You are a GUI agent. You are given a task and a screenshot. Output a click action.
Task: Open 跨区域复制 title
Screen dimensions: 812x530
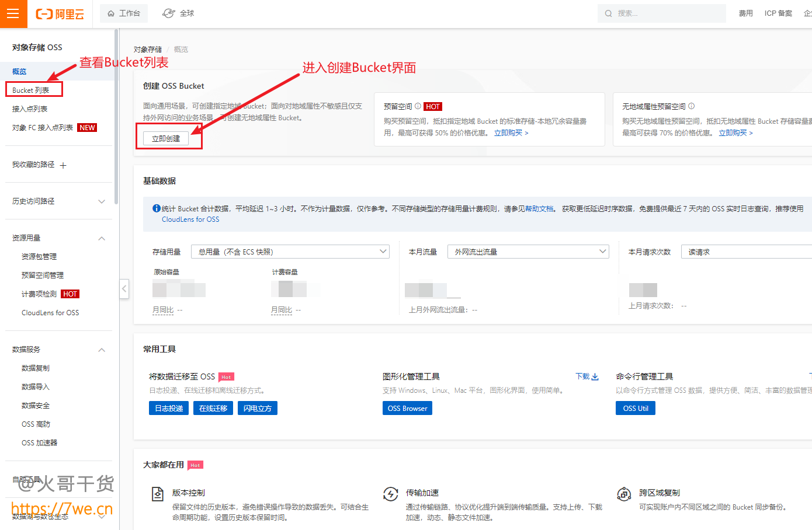pos(660,493)
